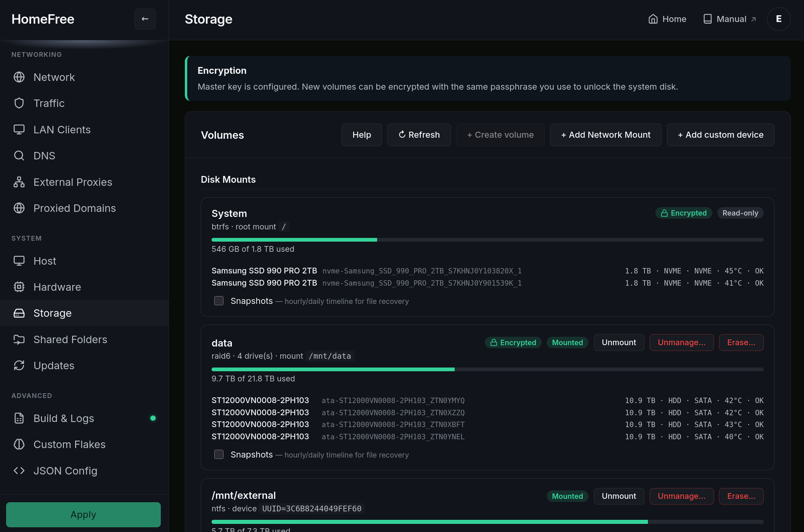Open the Network page
Screen dimensions: 804x532
point(84,77)
